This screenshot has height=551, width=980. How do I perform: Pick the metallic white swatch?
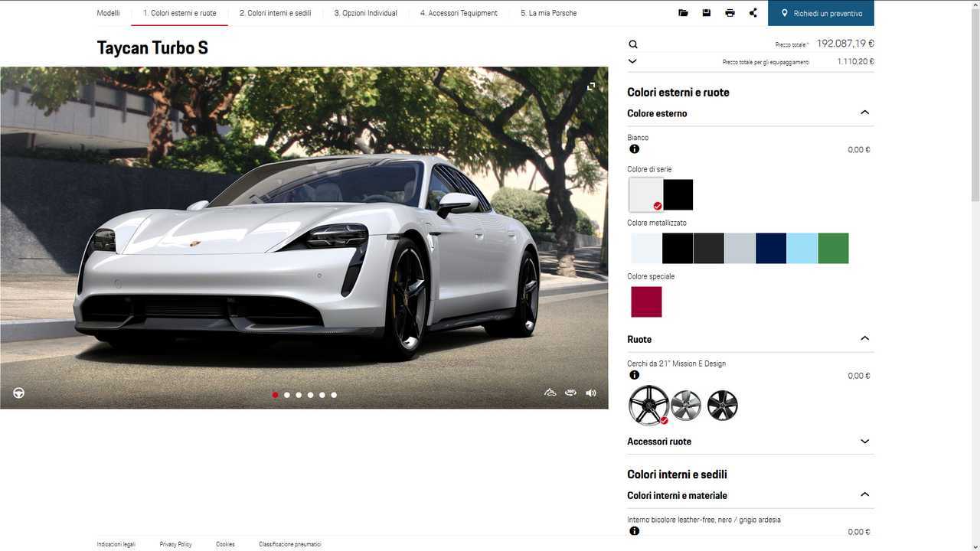click(x=646, y=248)
